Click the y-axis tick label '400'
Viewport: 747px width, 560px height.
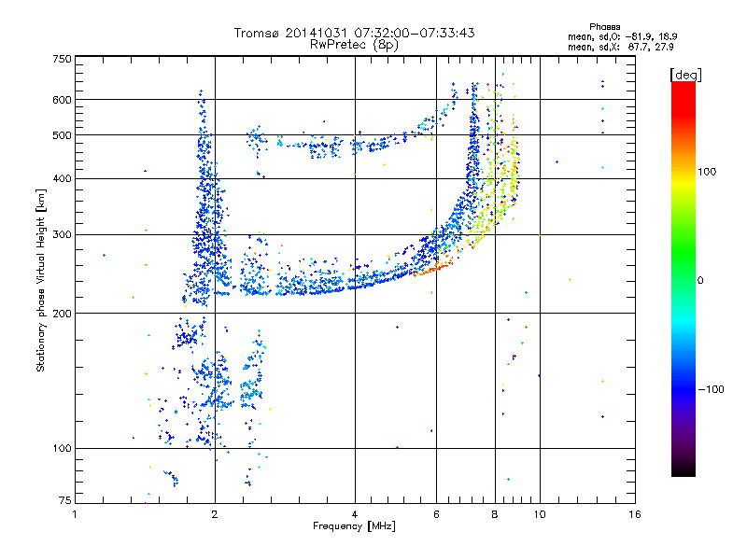tap(62, 179)
